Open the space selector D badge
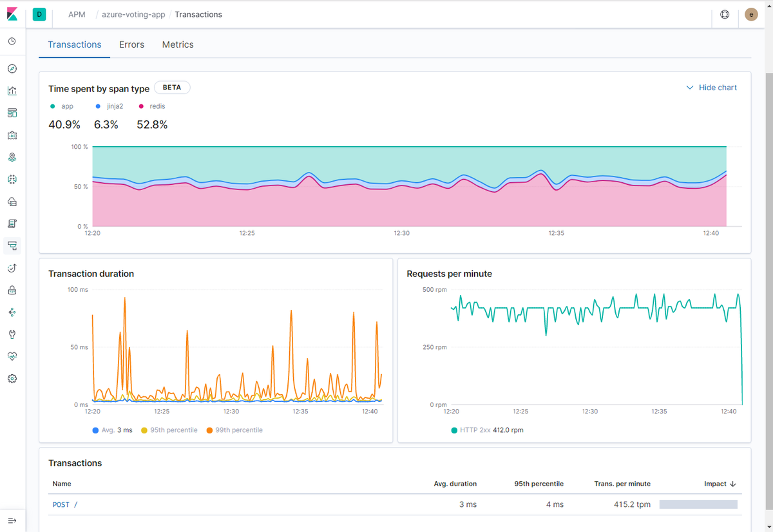The image size is (773, 532). (x=39, y=14)
